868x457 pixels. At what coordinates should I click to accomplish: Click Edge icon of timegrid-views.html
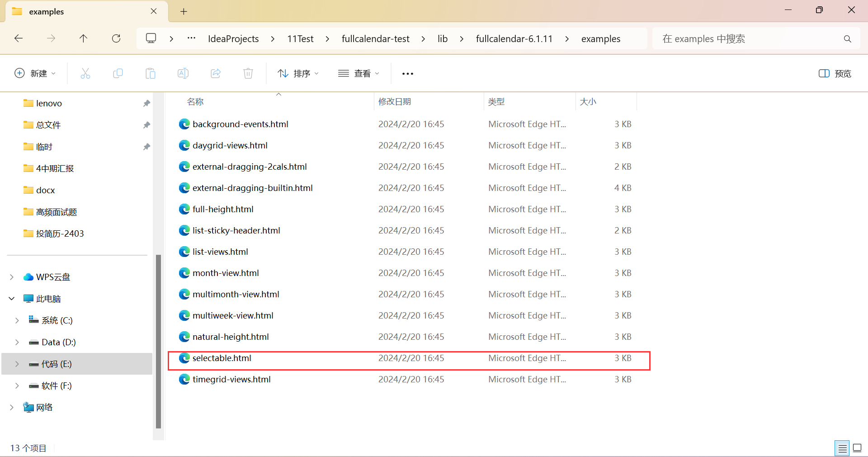(184, 380)
